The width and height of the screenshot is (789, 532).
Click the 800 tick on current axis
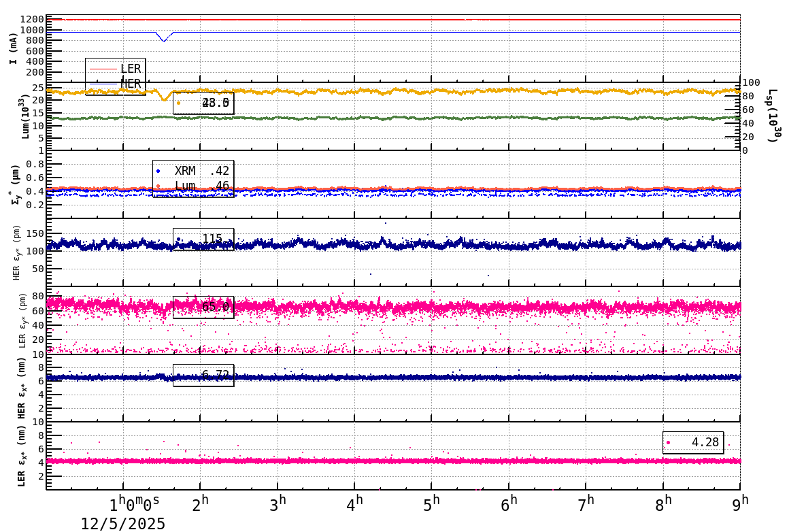35,40
